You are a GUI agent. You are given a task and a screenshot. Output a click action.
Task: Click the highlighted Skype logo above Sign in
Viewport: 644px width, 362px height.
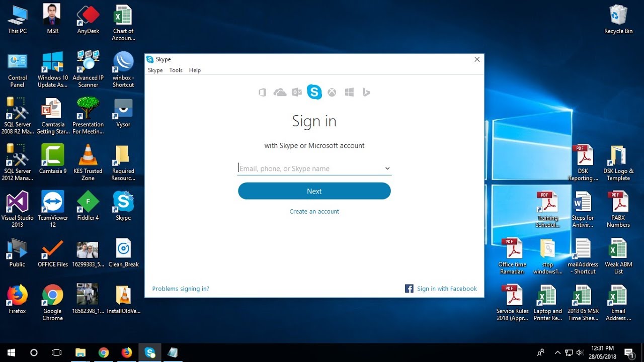coord(314,92)
